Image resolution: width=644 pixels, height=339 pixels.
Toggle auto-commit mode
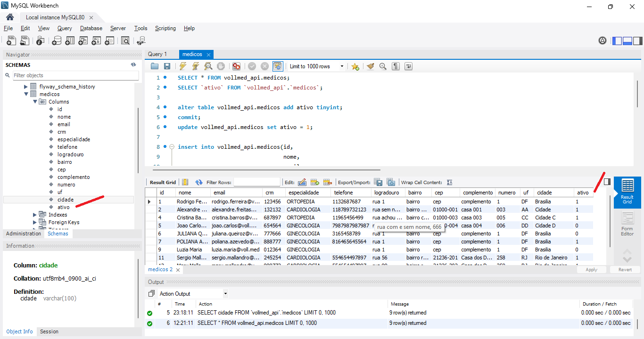pos(278,66)
